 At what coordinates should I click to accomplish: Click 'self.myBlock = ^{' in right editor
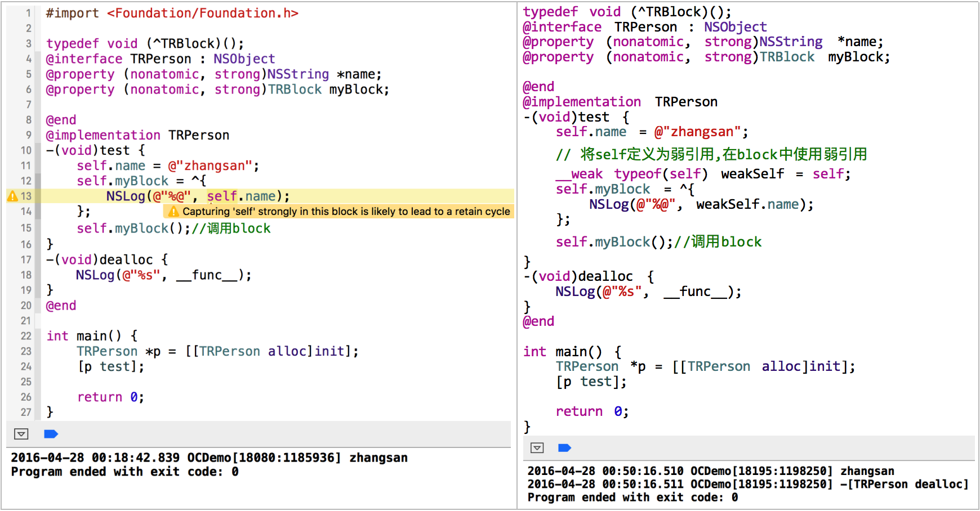coord(625,189)
